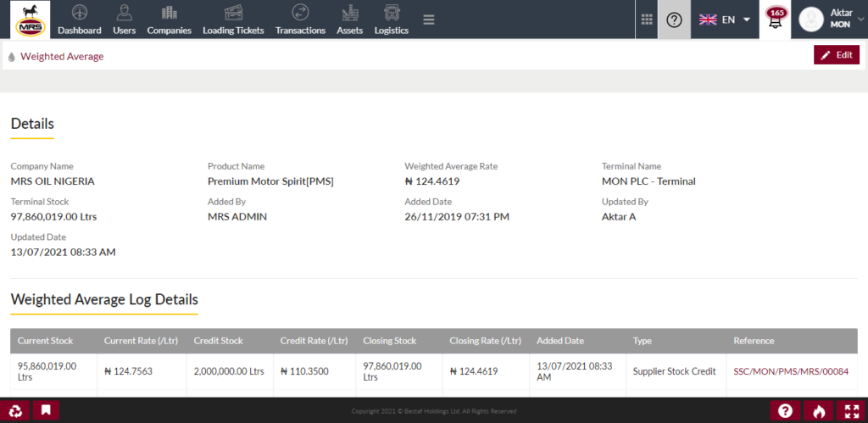Click the MRS horse logo
868x423 pixels.
[30, 19]
